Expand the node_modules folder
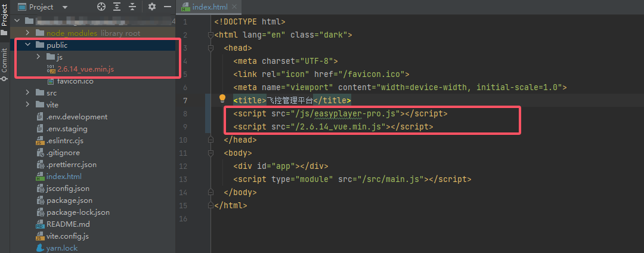 [27, 33]
